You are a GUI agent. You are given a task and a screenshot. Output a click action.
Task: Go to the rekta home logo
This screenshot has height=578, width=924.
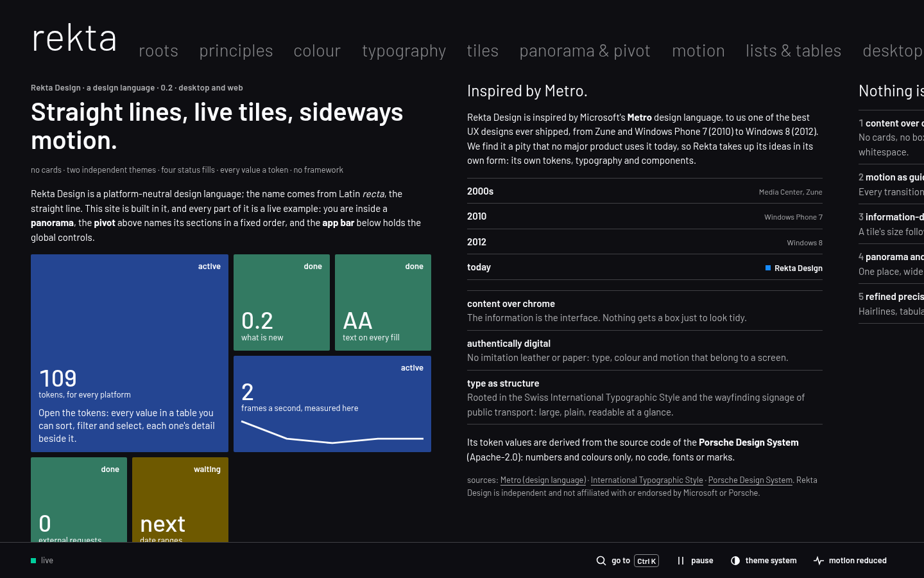[74, 38]
